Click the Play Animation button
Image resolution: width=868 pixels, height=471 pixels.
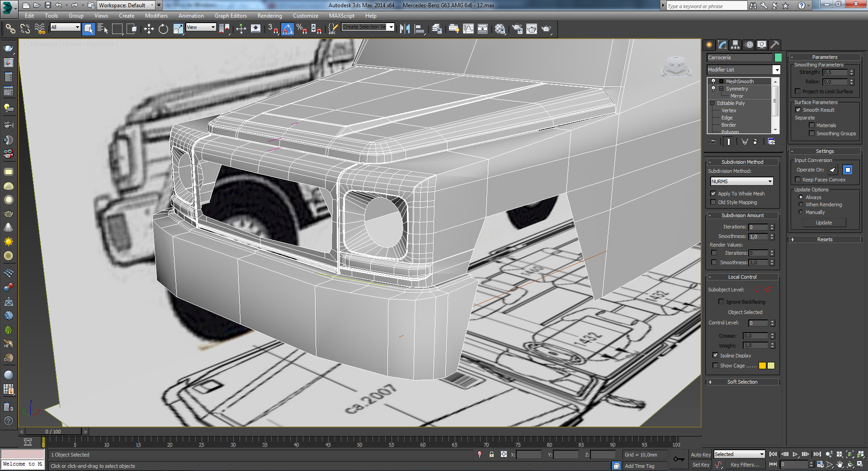[x=795, y=454]
